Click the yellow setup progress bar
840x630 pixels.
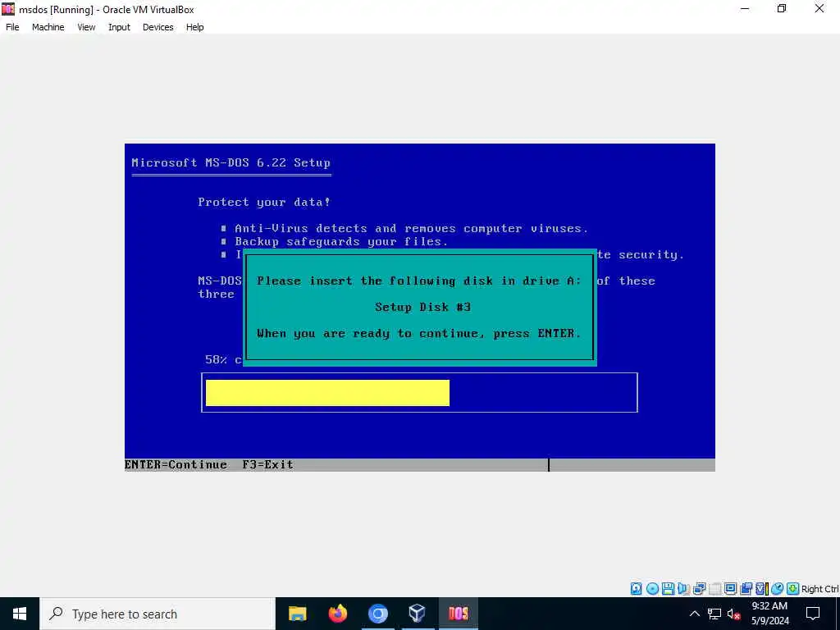point(327,393)
